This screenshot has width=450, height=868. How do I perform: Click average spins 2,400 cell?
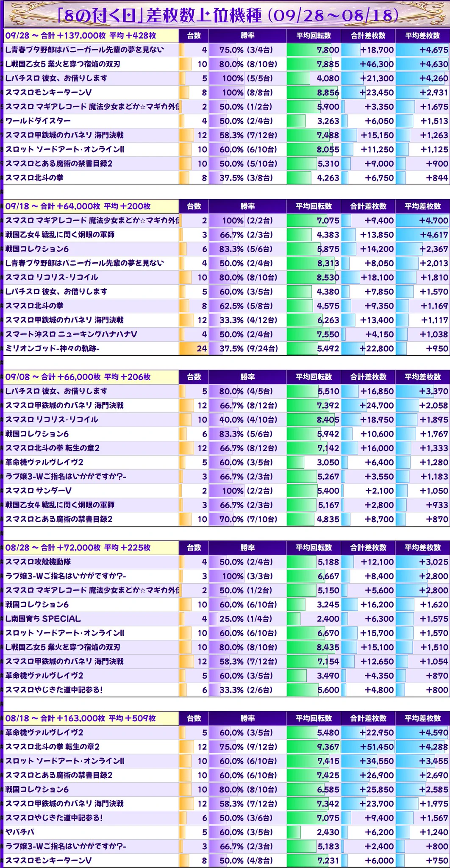pos(314,619)
